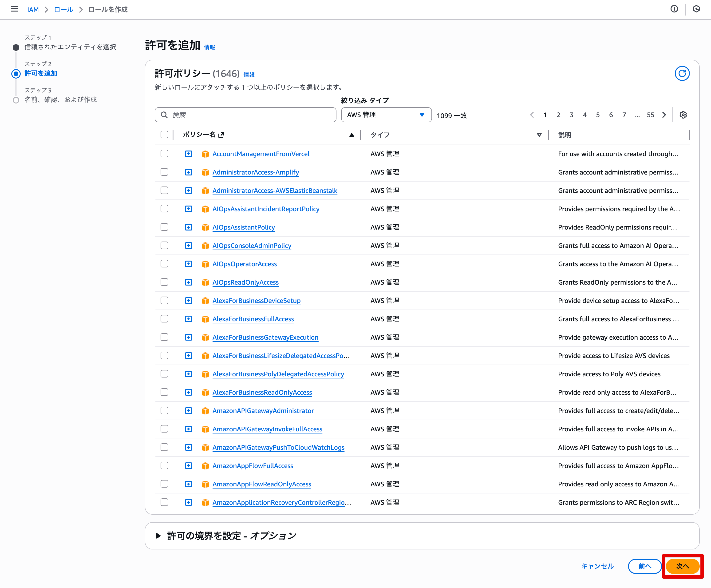Sort policies using the ascending arrow icon
The width and height of the screenshot is (711, 588).
click(x=352, y=135)
